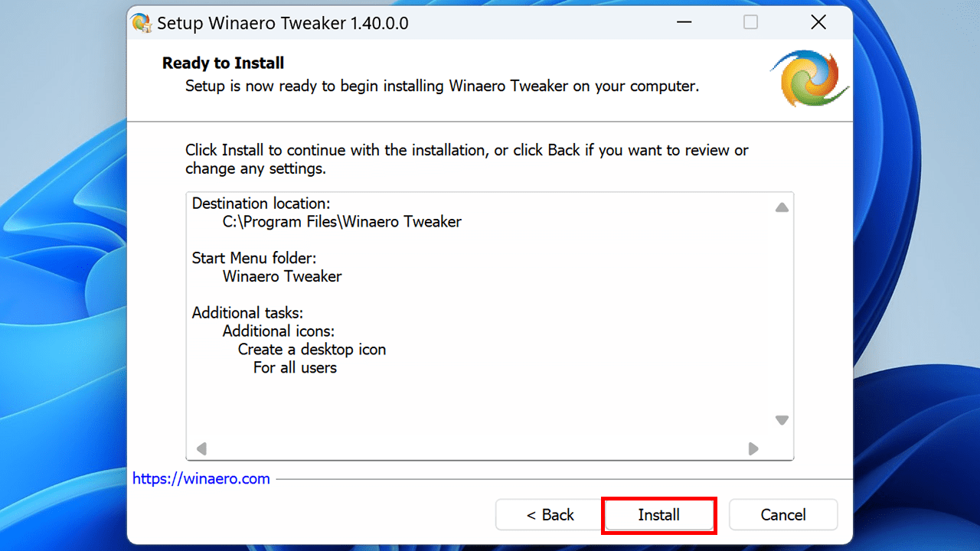Click the greyed-out maximize button
Screen dimensions: 980x551
(750, 23)
